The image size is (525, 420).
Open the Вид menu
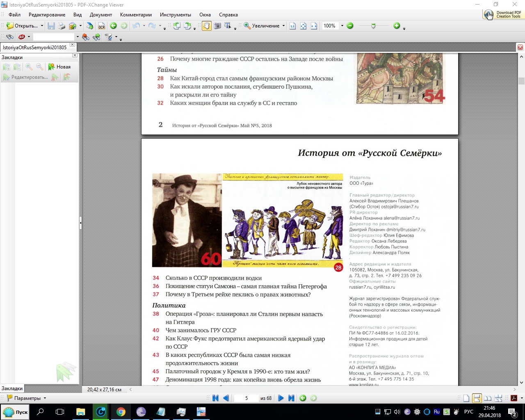(x=78, y=15)
